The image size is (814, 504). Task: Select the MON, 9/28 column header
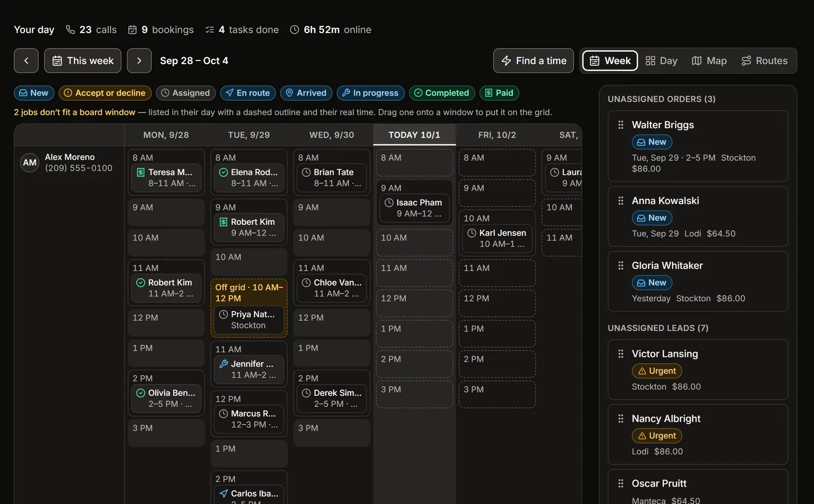(166, 135)
